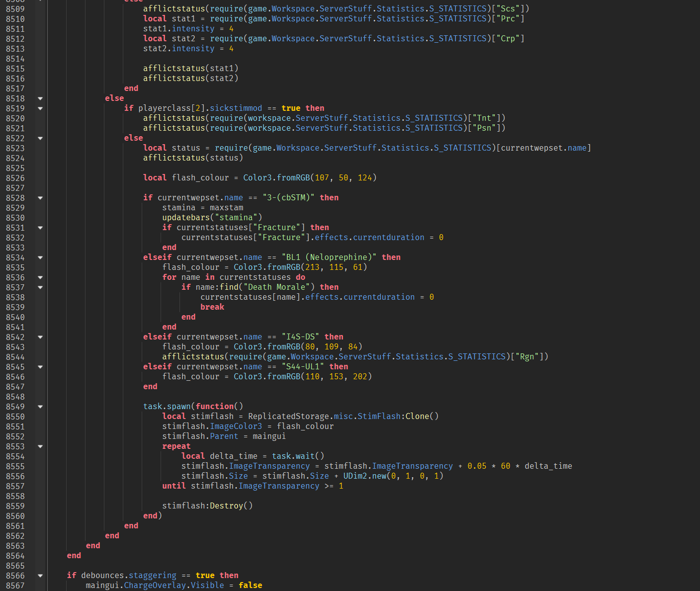The width and height of the screenshot is (700, 591).
Task: Fold the repeat loop at line 8553
Action: [x=40, y=446]
